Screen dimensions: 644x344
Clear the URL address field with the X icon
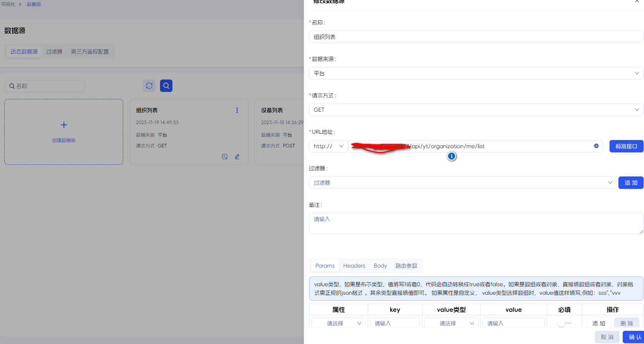point(596,146)
